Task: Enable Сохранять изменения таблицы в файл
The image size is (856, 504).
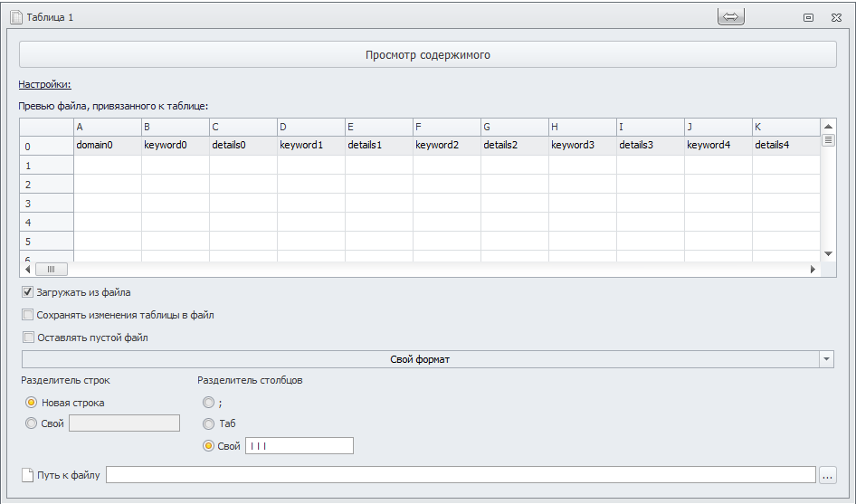Action: (x=27, y=315)
